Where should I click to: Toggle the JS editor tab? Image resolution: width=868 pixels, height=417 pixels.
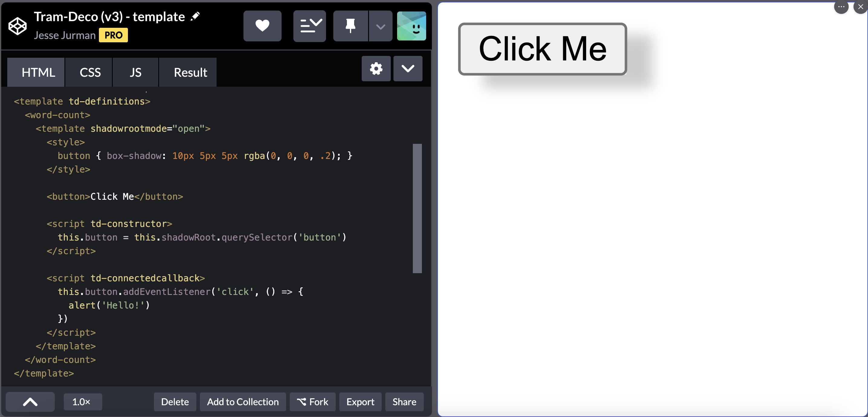pyautogui.click(x=135, y=72)
